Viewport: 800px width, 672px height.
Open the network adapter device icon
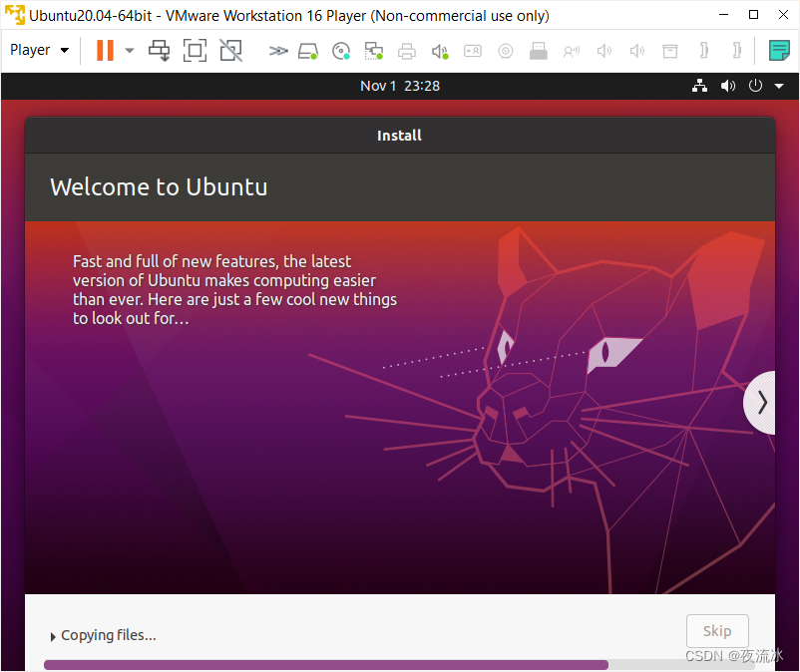tap(374, 51)
